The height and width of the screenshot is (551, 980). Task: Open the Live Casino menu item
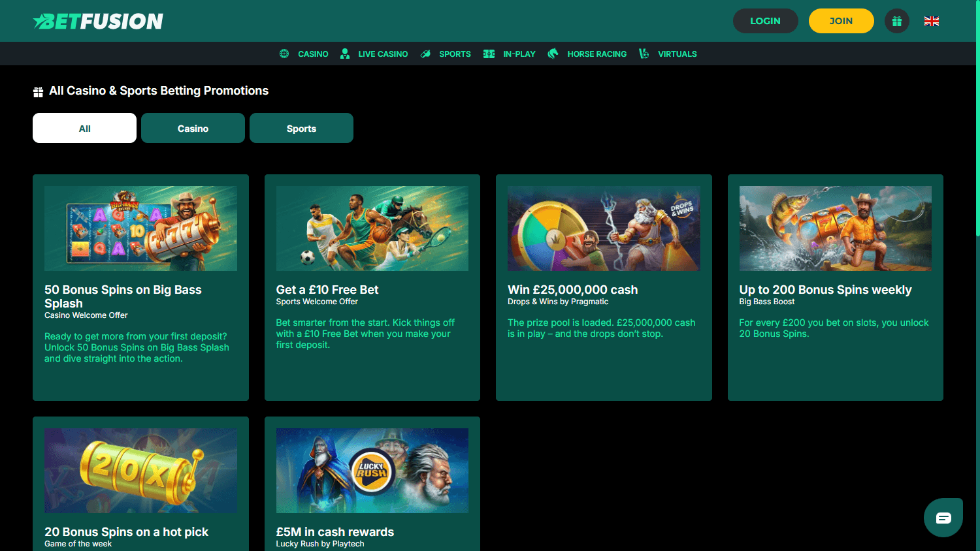[x=383, y=54]
